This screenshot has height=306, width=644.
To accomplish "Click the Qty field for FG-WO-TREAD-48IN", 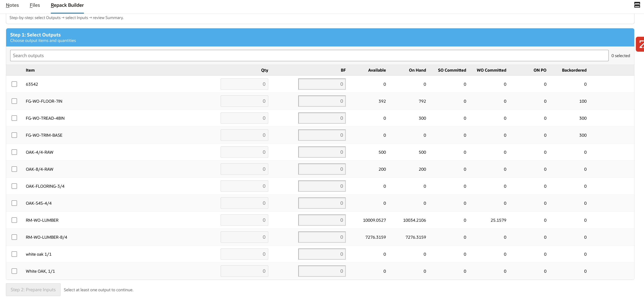I will (244, 118).
